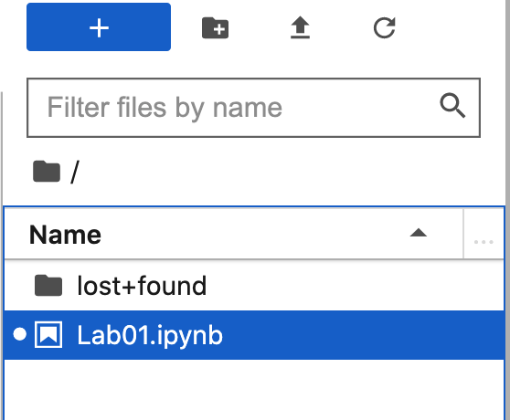Click divider between Name and ellipsis columns
This screenshot has width=510, height=420.
tap(463, 234)
